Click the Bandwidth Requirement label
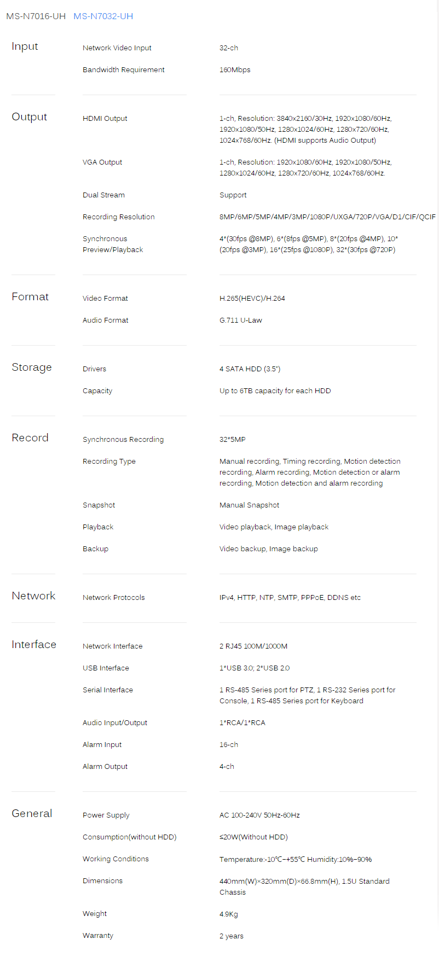This screenshot has height=980, width=439. pyautogui.click(x=124, y=70)
